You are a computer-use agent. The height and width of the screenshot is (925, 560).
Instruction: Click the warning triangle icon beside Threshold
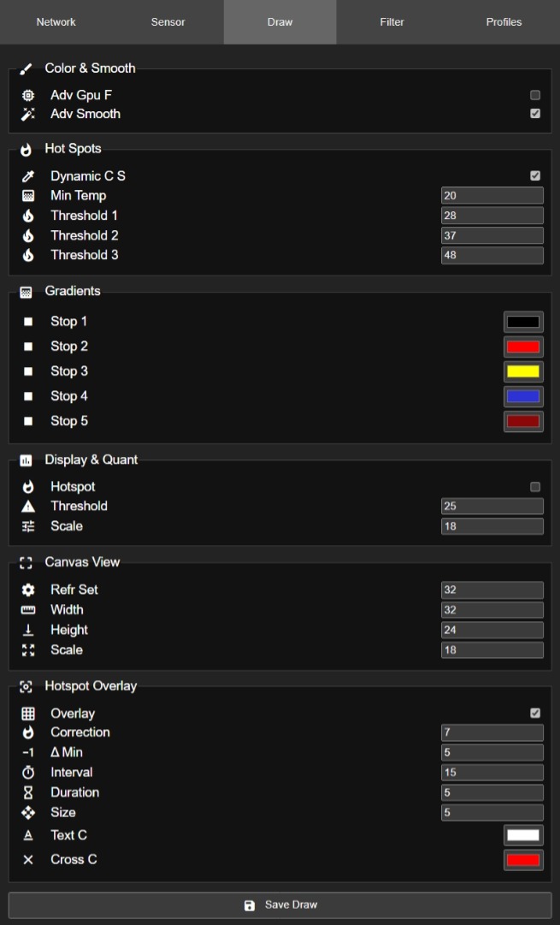pos(28,507)
